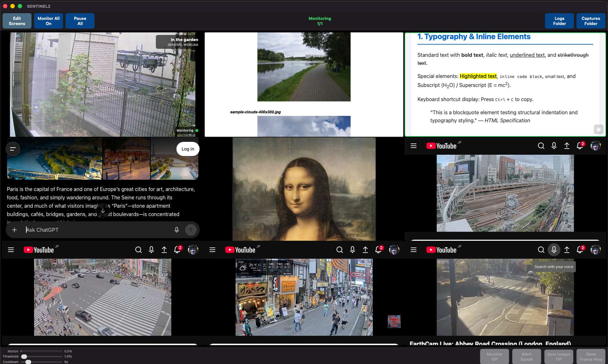608x364 pixels.
Task: Adjust the Threshold slider handle
Action: coord(24,356)
